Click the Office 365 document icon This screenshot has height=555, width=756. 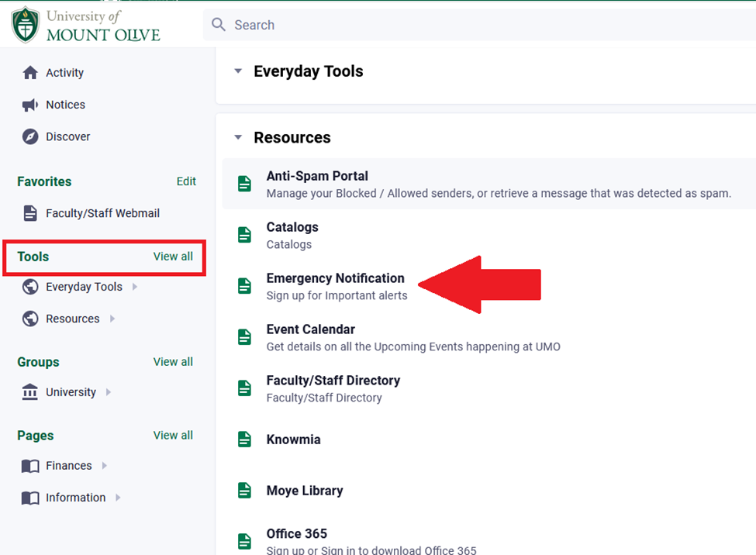coord(244,542)
